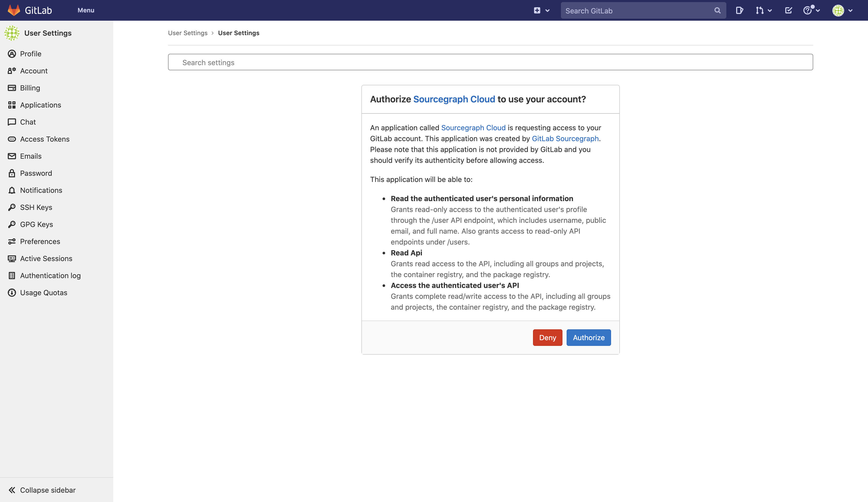Expand the user profile dropdown menu
The image size is (868, 502).
click(842, 10)
